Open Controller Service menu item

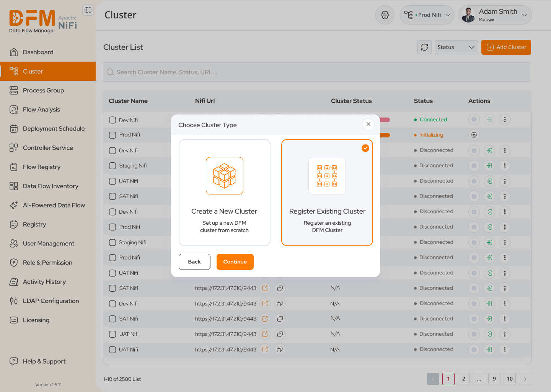point(48,148)
